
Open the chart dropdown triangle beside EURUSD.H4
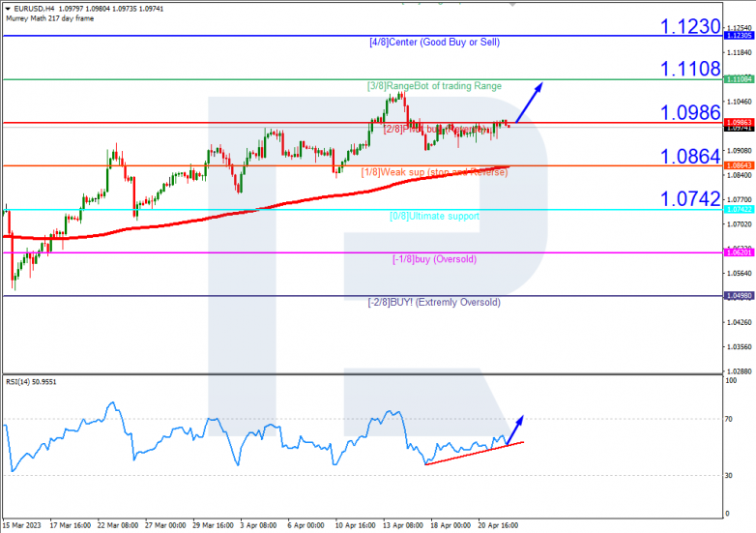click(x=8, y=9)
